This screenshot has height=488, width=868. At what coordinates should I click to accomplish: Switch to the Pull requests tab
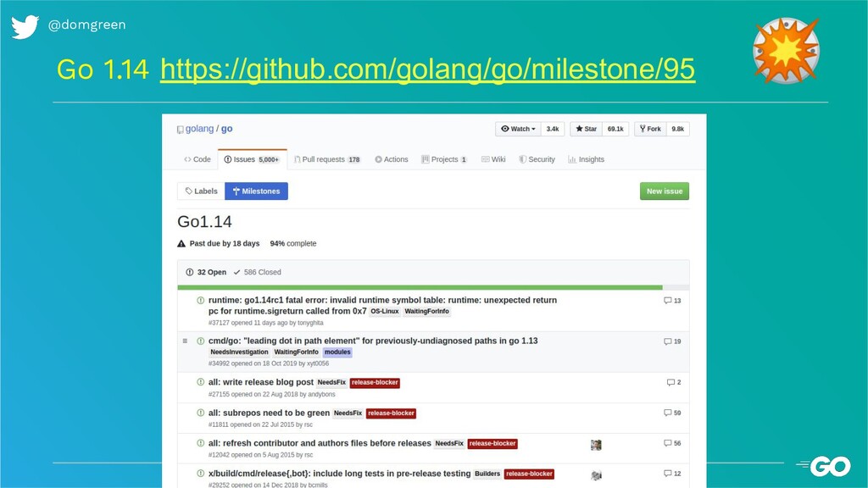[327, 159]
